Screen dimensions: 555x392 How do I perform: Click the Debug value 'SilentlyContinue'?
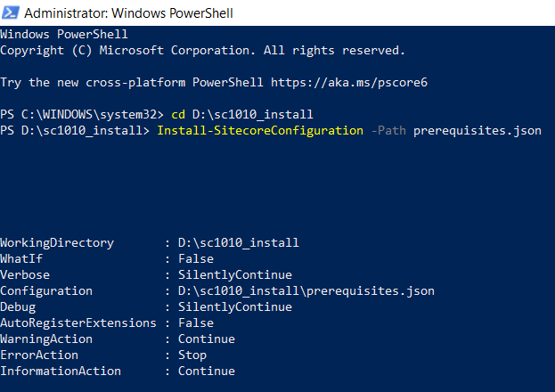pos(235,306)
